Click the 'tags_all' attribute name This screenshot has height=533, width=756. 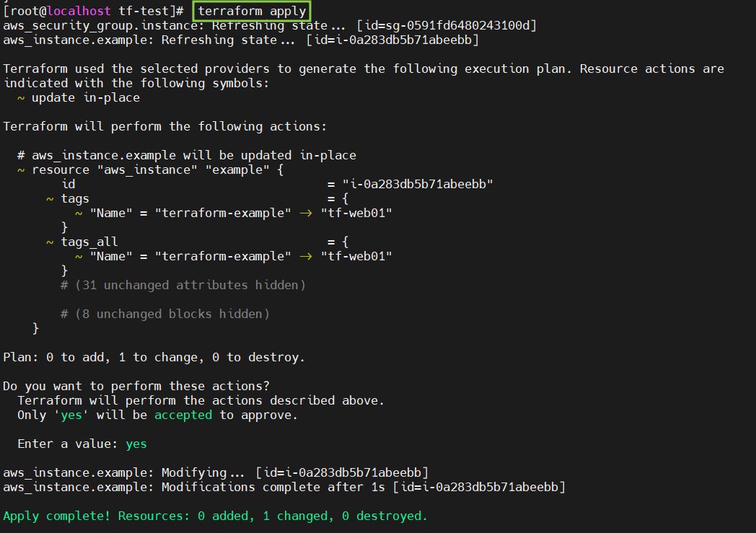(x=89, y=242)
